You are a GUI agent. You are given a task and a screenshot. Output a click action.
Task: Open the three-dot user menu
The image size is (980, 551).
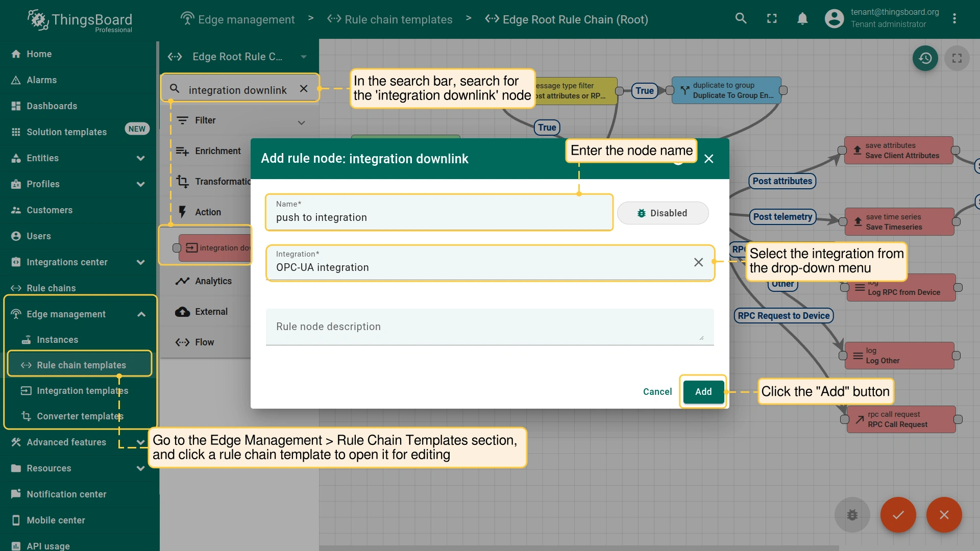coord(954,19)
